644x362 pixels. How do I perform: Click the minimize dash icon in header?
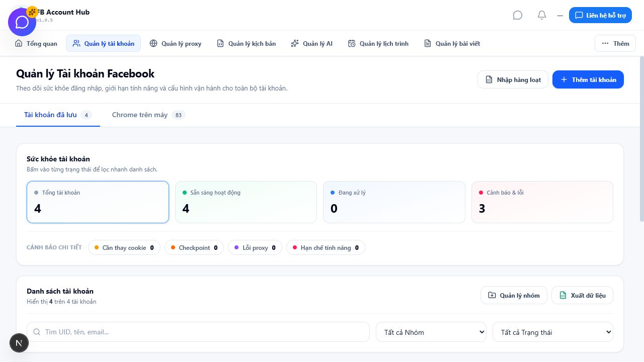560,16
